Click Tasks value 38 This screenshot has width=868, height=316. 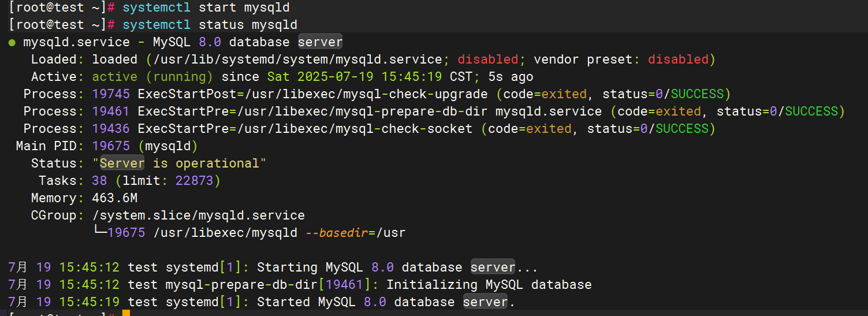(x=99, y=181)
